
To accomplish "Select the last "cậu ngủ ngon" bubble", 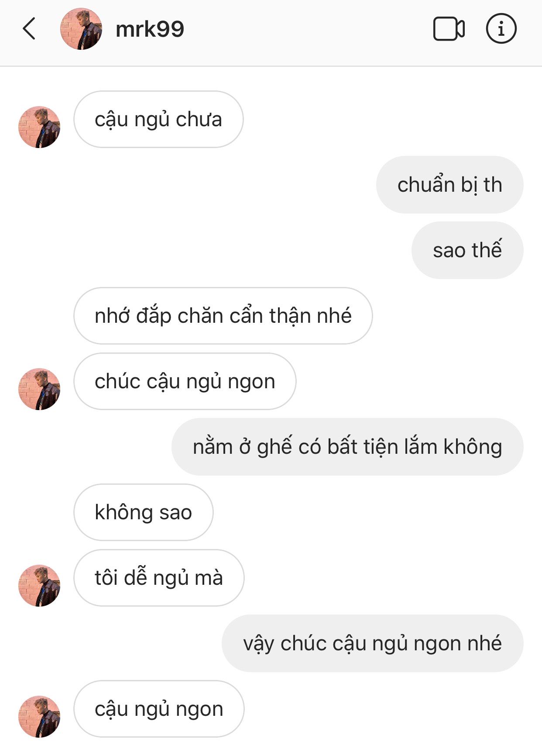I will tap(159, 709).
